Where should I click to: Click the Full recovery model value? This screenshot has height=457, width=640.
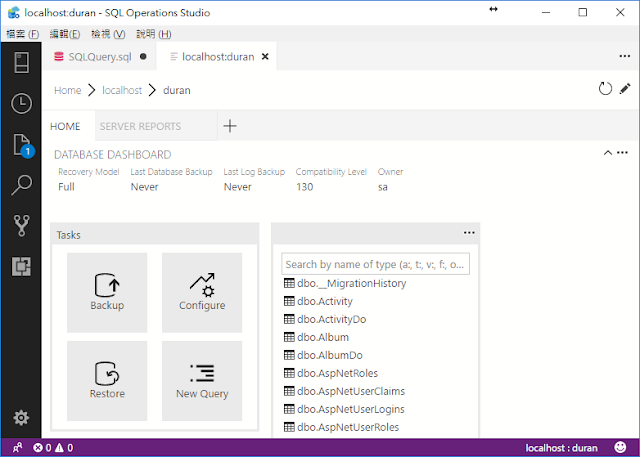coord(66,187)
